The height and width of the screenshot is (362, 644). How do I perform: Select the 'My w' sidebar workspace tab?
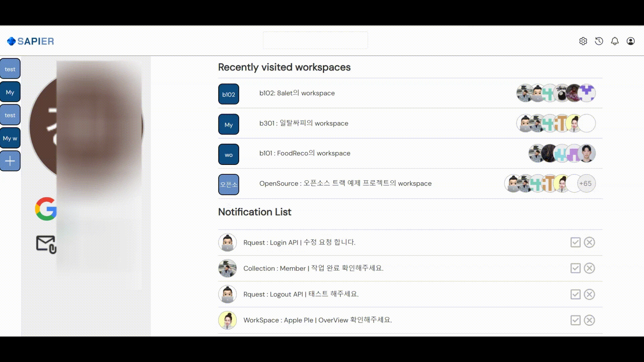pos(10,138)
